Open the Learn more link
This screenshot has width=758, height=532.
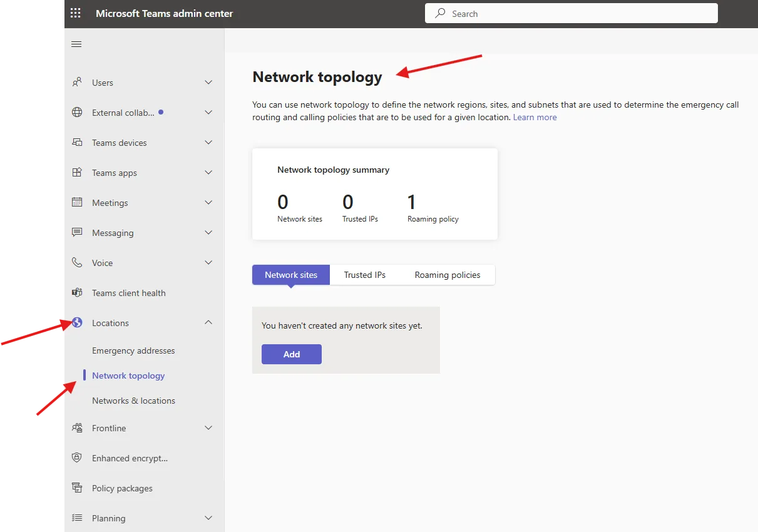pos(535,117)
